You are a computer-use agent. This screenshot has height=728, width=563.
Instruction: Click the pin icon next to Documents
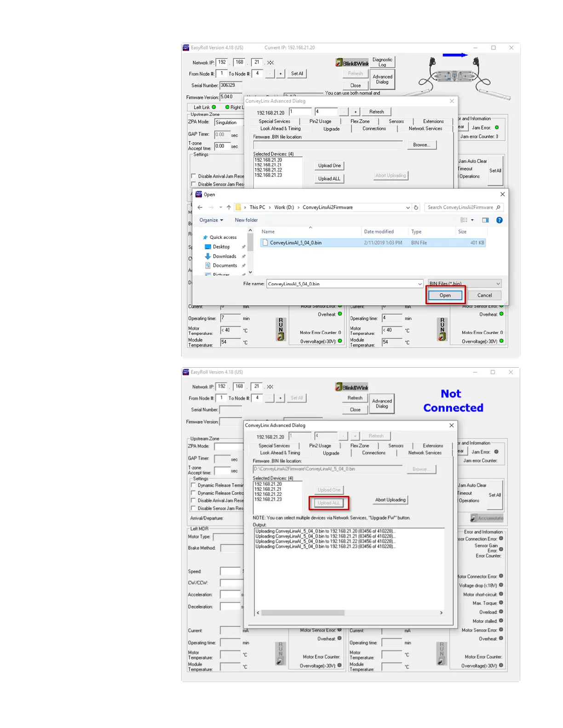pos(244,266)
